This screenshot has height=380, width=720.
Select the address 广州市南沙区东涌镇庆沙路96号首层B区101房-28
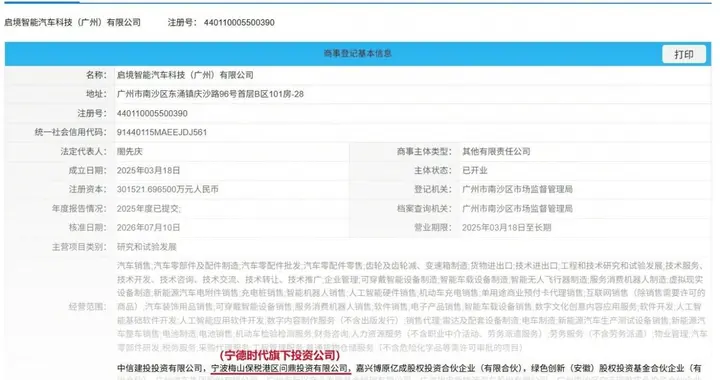tap(210, 94)
